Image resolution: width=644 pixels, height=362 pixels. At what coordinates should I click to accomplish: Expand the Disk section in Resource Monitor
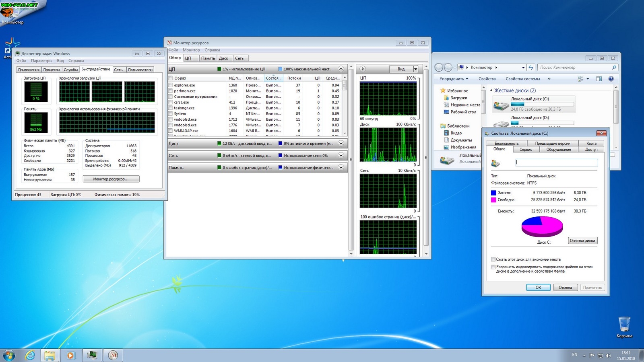coord(341,144)
